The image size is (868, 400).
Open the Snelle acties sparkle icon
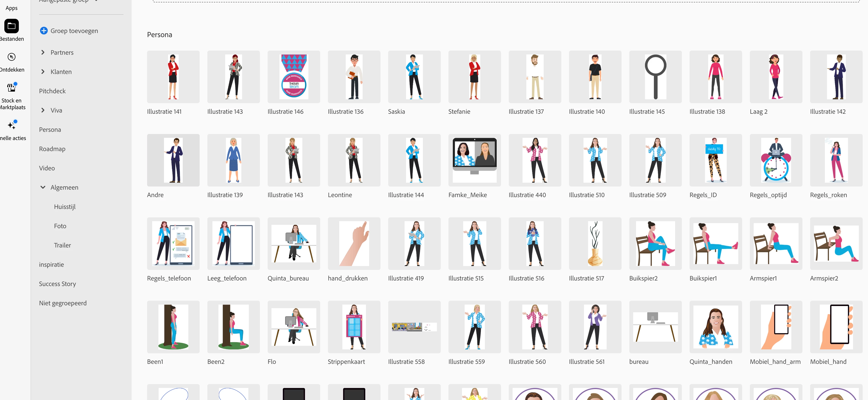tap(12, 125)
